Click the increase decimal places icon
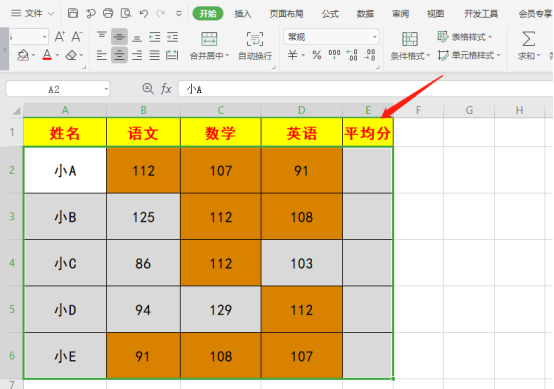 (352, 55)
